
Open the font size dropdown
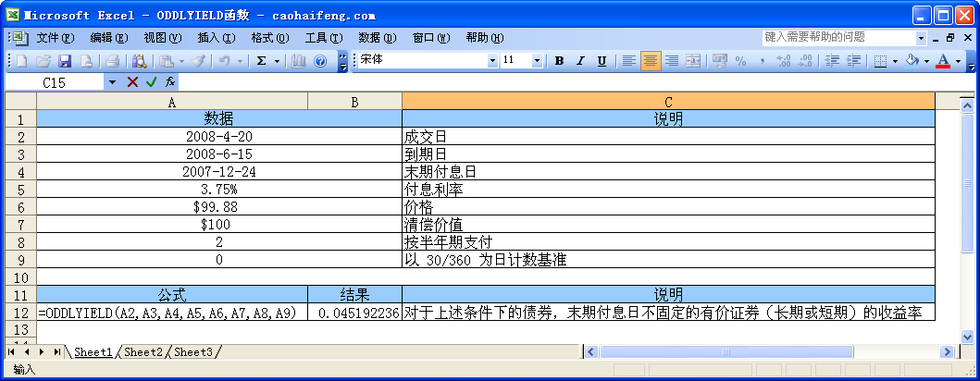pyautogui.click(x=538, y=61)
